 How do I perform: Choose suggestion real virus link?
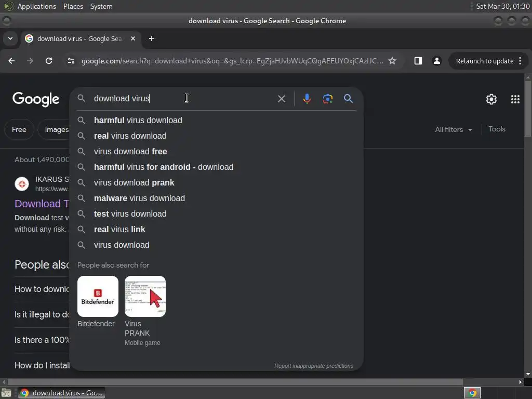[x=216, y=230]
